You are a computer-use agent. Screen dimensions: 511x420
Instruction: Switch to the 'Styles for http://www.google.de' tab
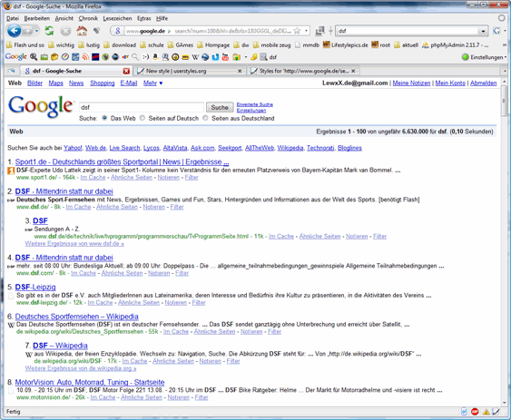click(x=303, y=71)
